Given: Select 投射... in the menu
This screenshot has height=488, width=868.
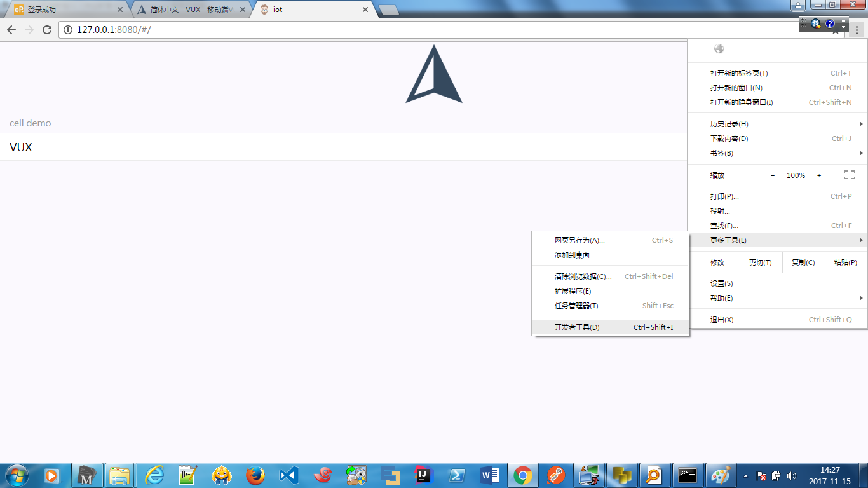Looking at the screenshot, I should [x=777, y=211].
